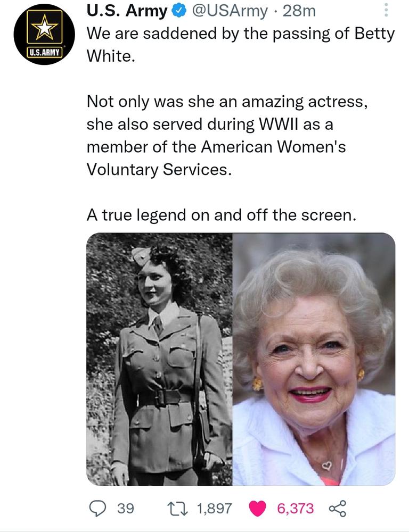
Task: Open the black-and-white uniform photo
Action: click(x=159, y=359)
